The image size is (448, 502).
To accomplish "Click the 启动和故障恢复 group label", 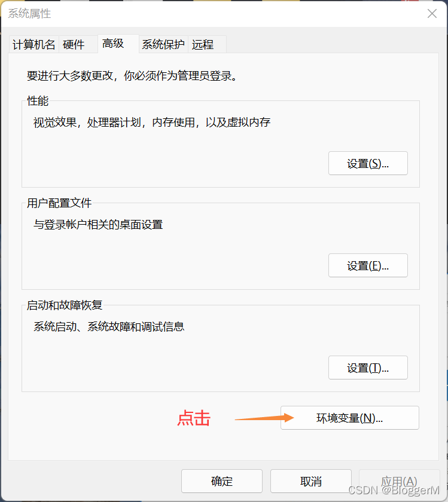I will (65, 305).
